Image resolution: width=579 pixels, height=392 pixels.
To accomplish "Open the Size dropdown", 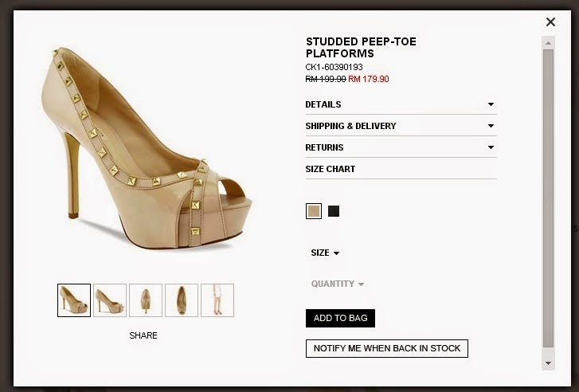I will coord(325,253).
